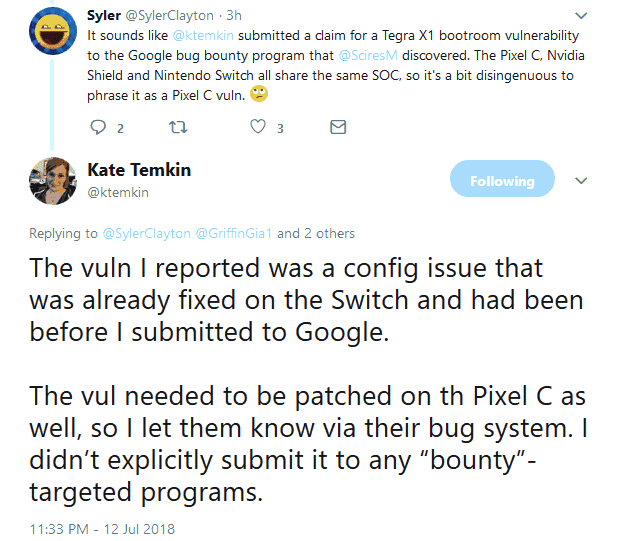Click the @SylerClayton link in Replying to
620x541 pixels.
[147, 233]
